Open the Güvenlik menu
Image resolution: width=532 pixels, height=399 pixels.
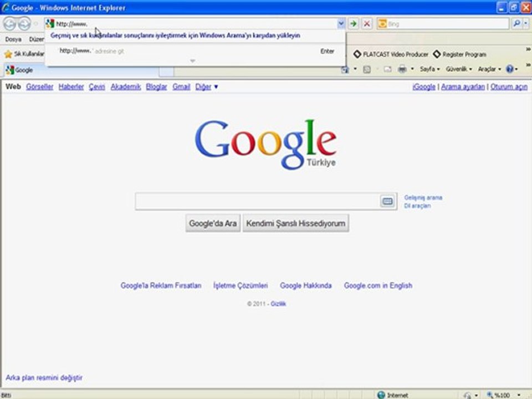tap(459, 69)
